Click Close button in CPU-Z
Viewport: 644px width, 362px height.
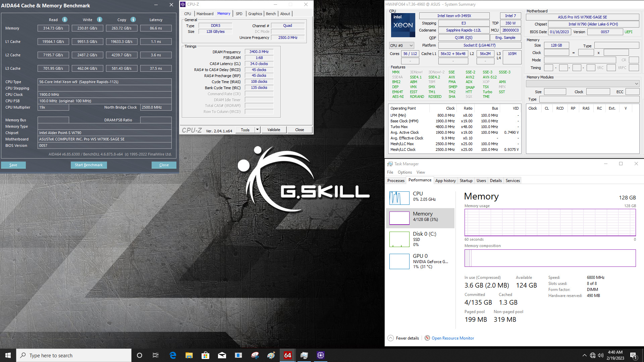tap(300, 130)
